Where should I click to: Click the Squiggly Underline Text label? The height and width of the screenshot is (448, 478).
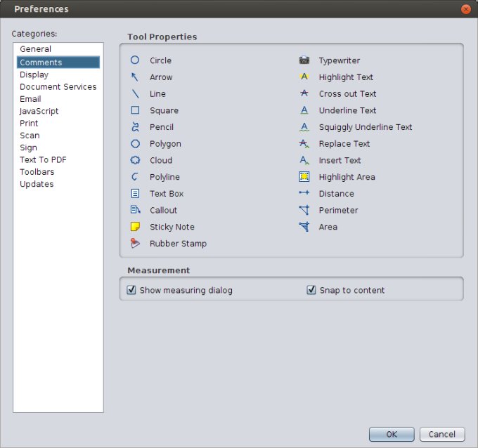(x=366, y=127)
